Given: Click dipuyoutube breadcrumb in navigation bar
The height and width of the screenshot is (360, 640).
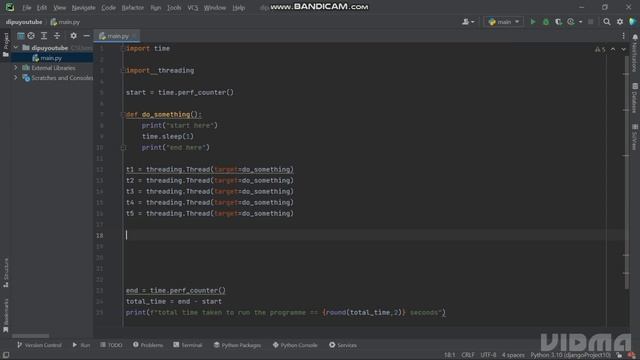Looking at the screenshot, I should 24,22.
